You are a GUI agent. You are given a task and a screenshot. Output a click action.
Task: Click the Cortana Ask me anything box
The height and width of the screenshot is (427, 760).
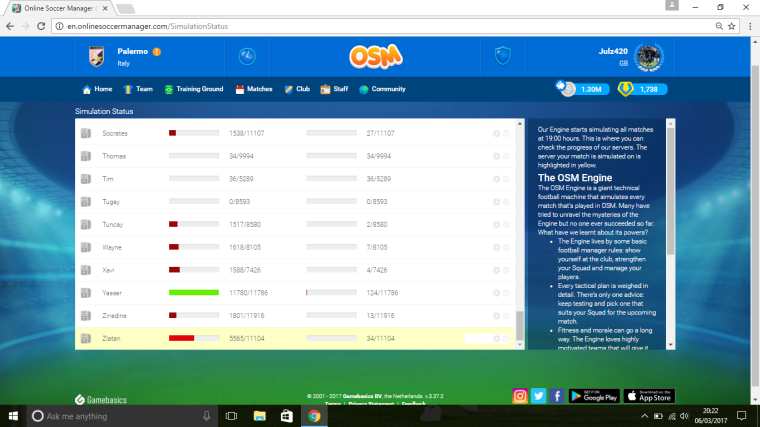[121, 416]
